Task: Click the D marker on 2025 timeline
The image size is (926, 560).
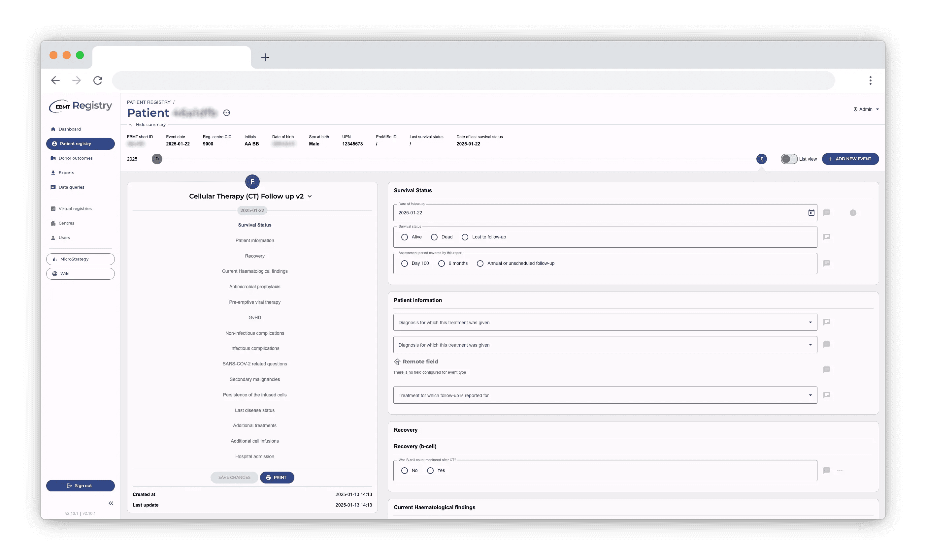Action: click(157, 159)
